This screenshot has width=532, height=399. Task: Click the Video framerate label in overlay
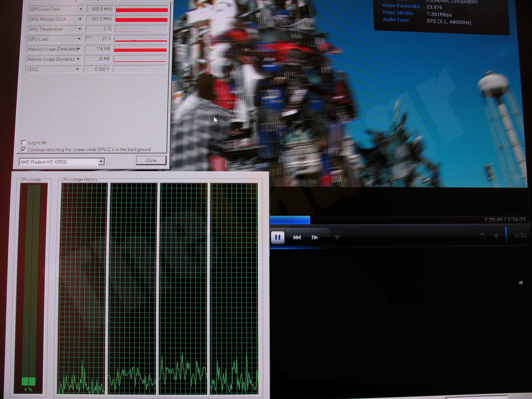click(x=401, y=6)
